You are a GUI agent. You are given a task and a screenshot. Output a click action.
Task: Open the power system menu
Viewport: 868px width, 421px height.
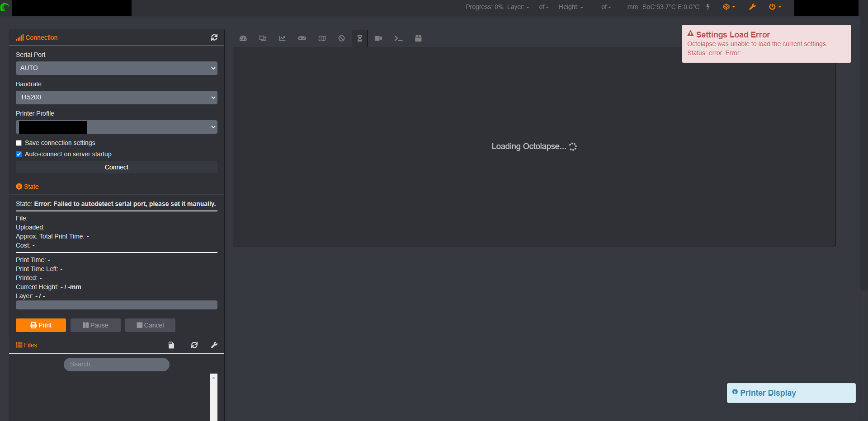click(775, 7)
